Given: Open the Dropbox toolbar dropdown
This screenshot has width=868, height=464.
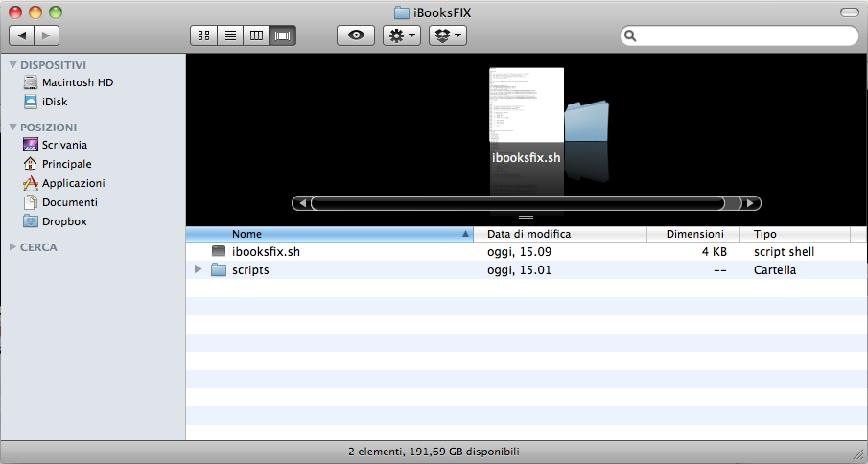Looking at the screenshot, I should (x=447, y=35).
